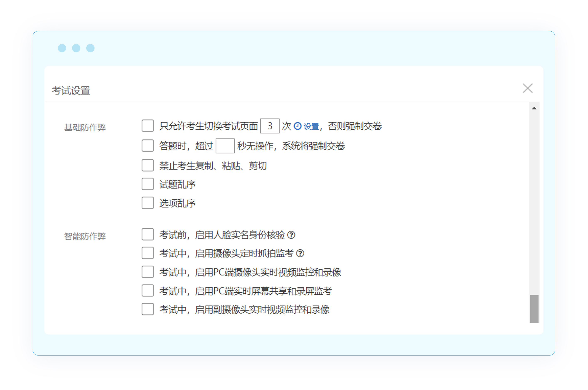Click the page switch count field showing 3
Image resolution: width=588 pixels, height=390 pixels.
point(269,126)
